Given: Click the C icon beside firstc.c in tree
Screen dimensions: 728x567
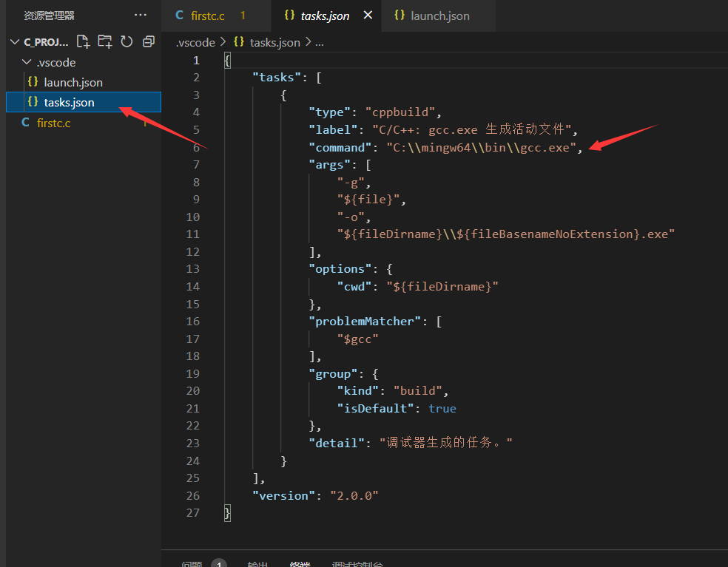Looking at the screenshot, I should (26, 123).
